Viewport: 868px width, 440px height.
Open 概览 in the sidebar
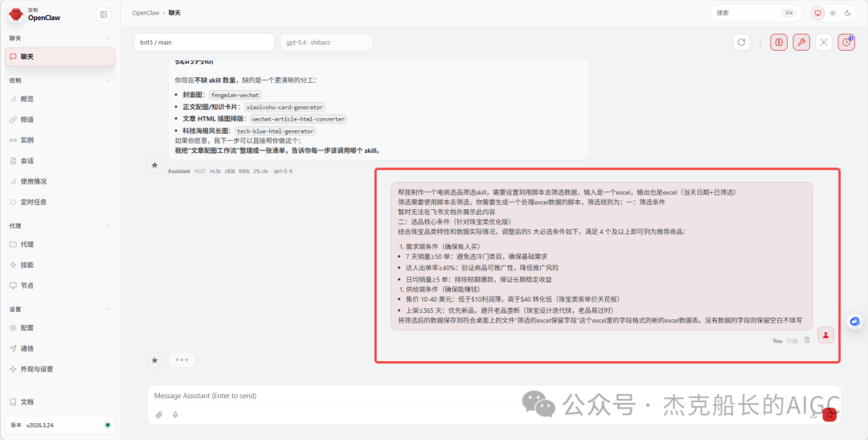point(60,99)
